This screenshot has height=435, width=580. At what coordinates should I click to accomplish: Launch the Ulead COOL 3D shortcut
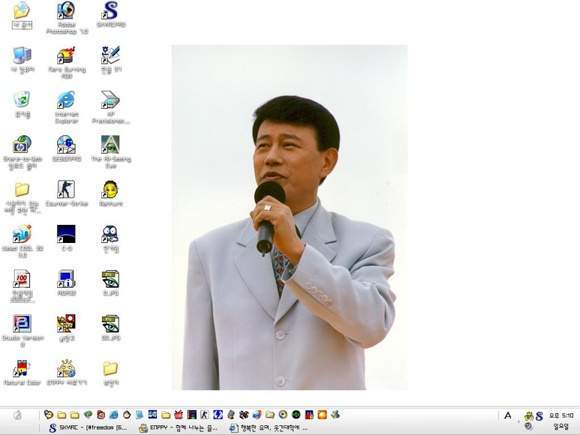click(x=22, y=234)
